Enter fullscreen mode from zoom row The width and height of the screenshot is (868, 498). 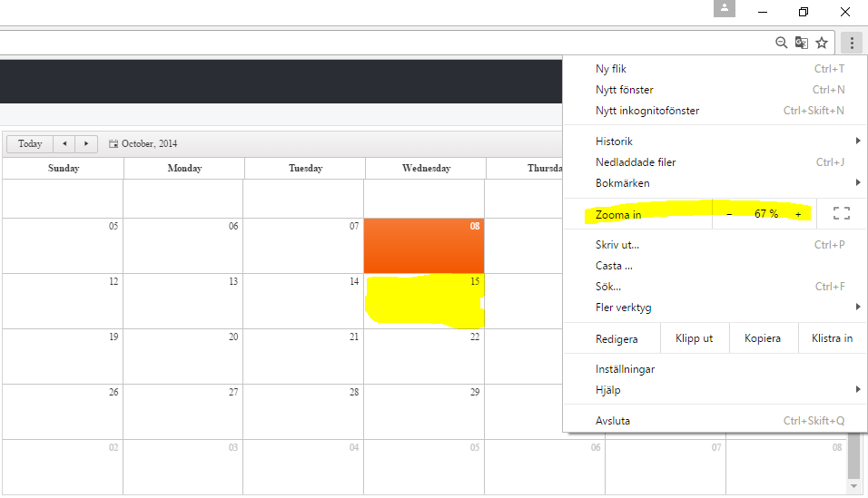(x=842, y=213)
